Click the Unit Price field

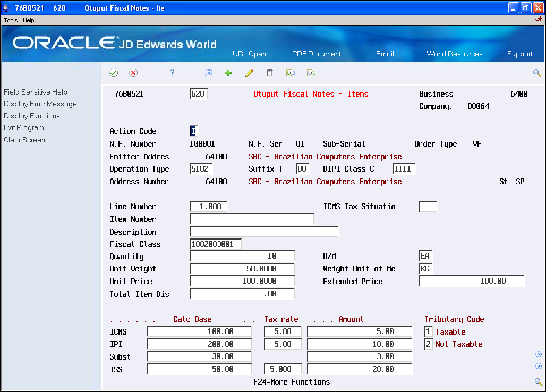click(242, 281)
